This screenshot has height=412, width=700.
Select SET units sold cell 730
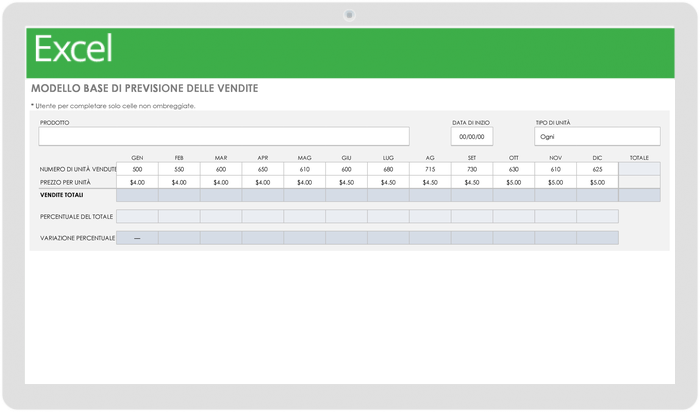click(x=472, y=169)
